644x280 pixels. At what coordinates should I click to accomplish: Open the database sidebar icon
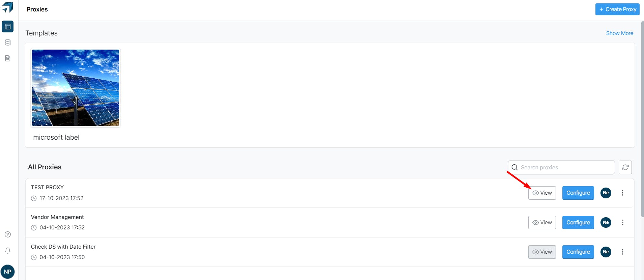click(7, 43)
